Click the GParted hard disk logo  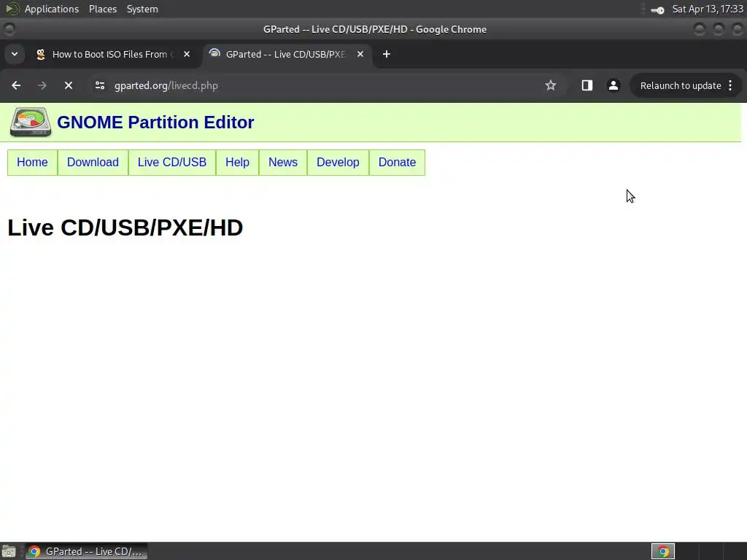pyautogui.click(x=31, y=122)
